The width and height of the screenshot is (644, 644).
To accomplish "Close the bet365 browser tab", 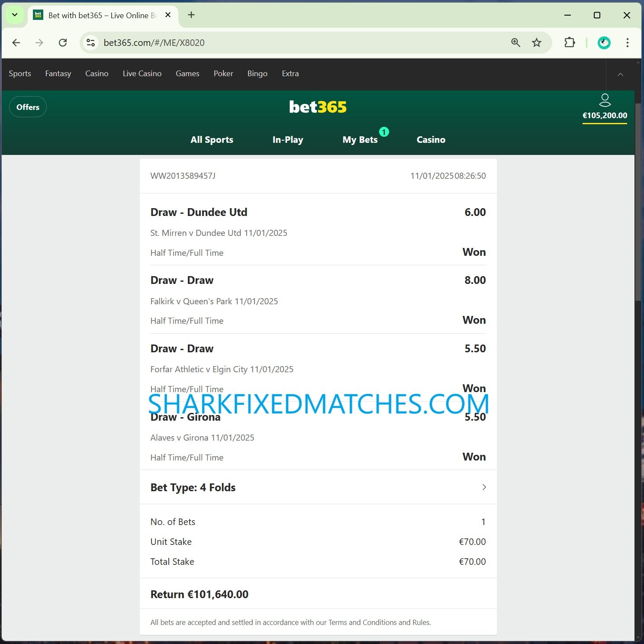I will coord(168,15).
